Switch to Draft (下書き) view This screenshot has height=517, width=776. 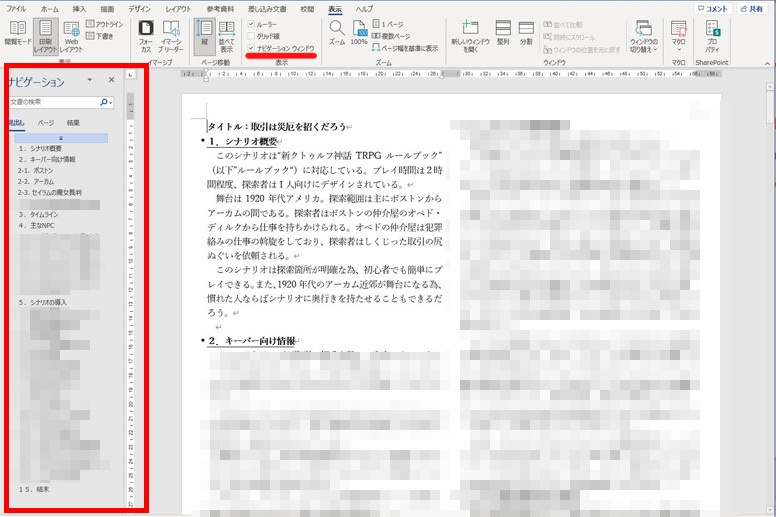[100, 36]
